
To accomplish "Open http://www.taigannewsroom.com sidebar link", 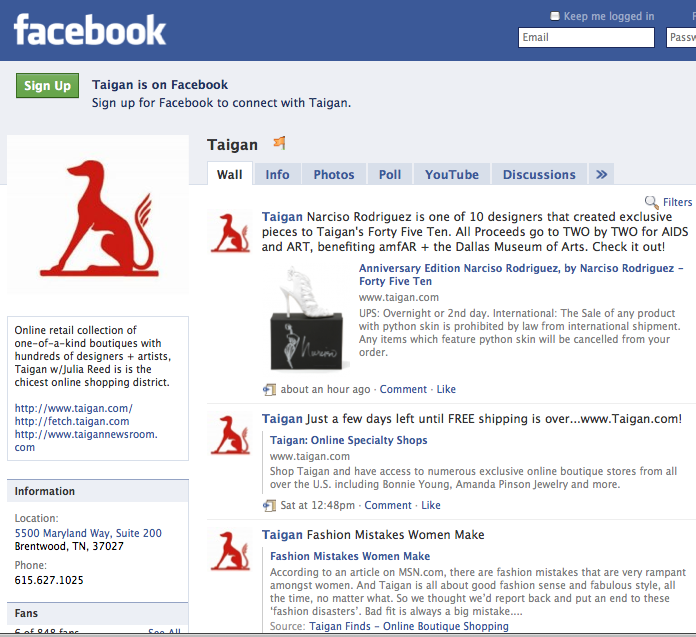I will tap(86, 440).
